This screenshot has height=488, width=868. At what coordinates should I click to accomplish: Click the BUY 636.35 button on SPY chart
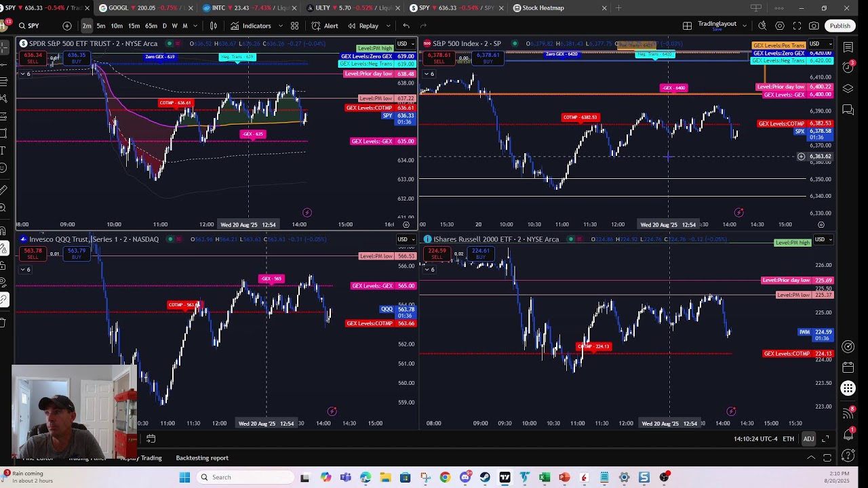[77, 58]
